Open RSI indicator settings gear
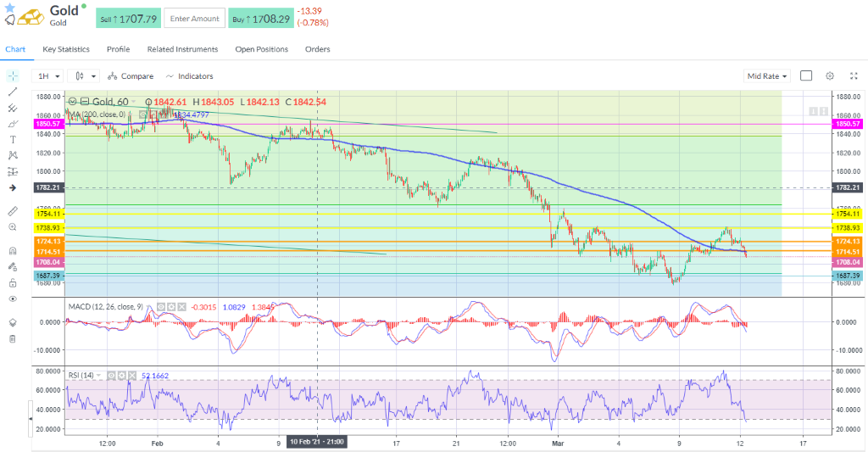Screen dimensions: 868x452 [122, 376]
